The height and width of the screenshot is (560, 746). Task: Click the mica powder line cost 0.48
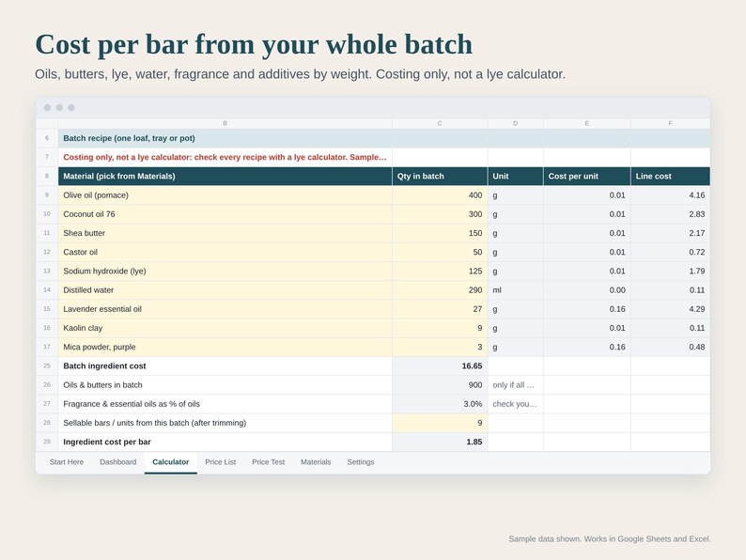click(670, 347)
